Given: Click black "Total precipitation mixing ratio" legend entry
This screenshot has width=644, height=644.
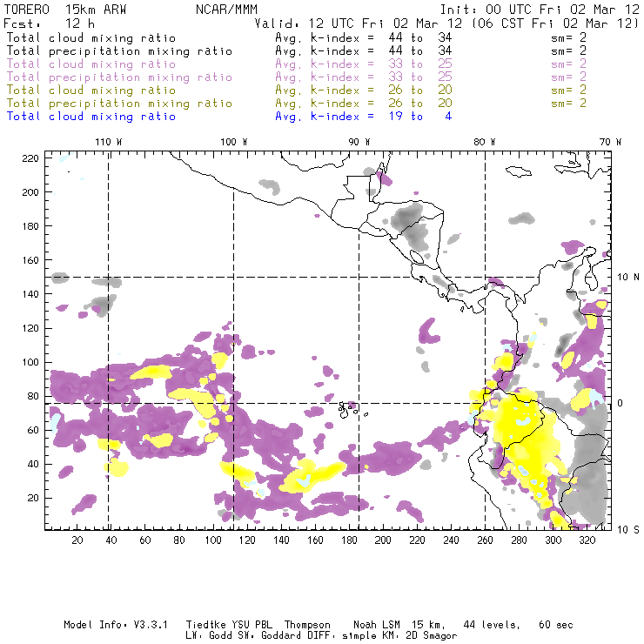Looking at the screenshot, I should 119,51.
